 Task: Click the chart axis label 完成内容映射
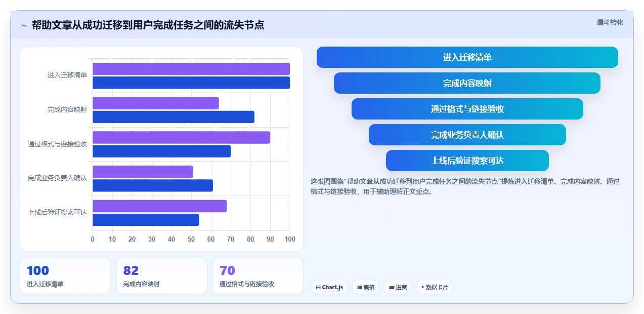67,109
